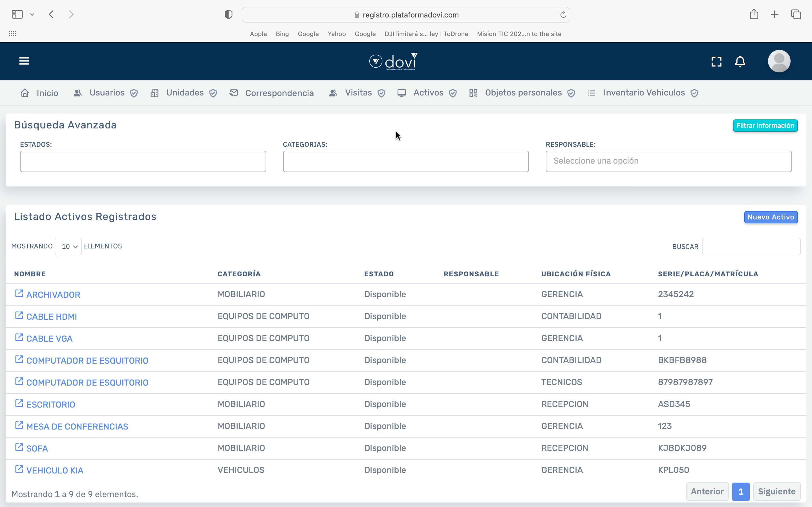Open the Correspondencia menu item

(x=279, y=93)
